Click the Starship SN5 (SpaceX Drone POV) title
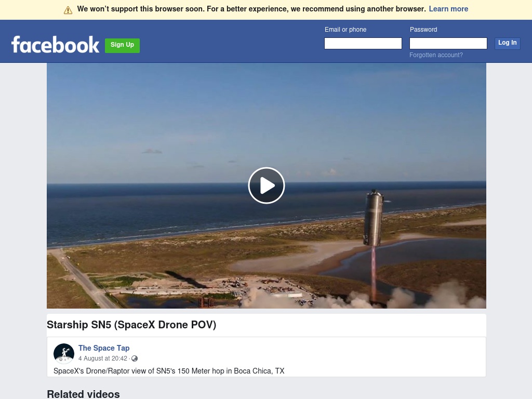This screenshot has height=399, width=532. 131,325
